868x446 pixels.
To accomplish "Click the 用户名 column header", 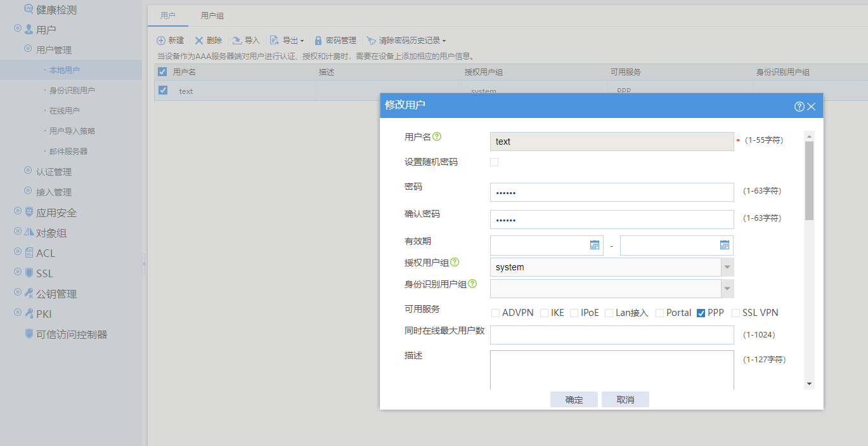I will (x=185, y=72).
